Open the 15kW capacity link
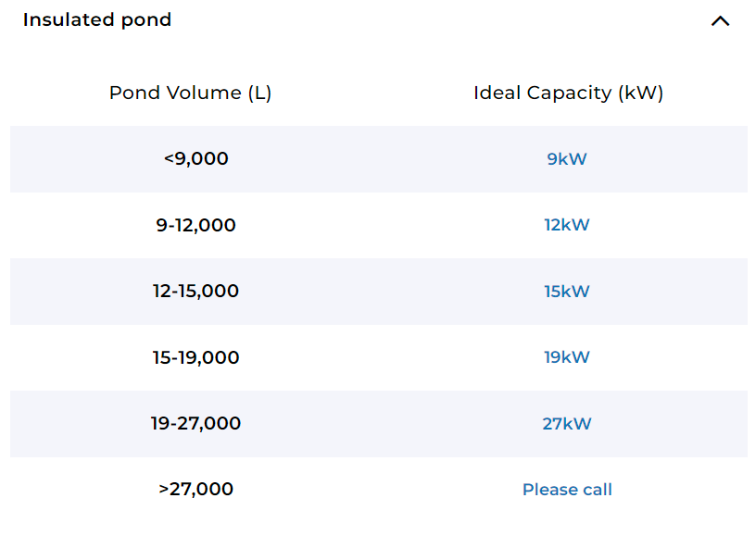Image resolution: width=756 pixels, height=548 pixels. pyautogui.click(x=567, y=292)
